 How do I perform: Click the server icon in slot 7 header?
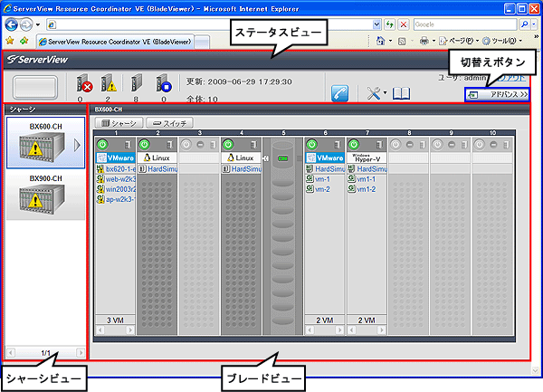(x=379, y=145)
